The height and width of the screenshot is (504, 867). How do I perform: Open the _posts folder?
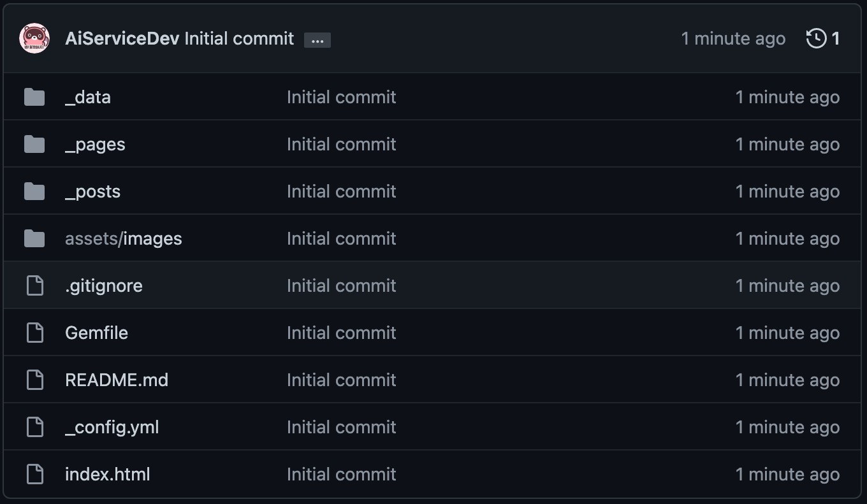(92, 192)
